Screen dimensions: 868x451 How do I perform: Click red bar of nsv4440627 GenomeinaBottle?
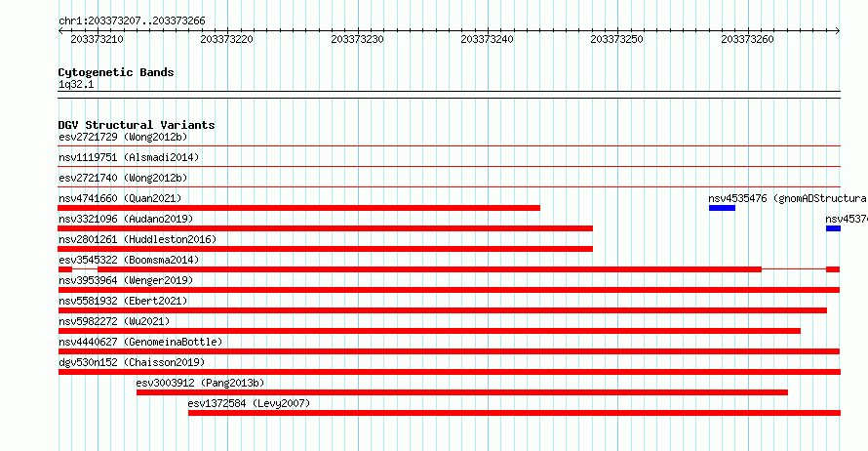tap(449, 351)
